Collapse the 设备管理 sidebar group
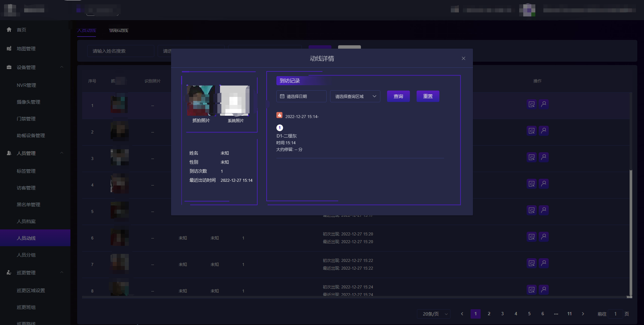Image resolution: width=644 pixels, height=325 pixels. 62,67
